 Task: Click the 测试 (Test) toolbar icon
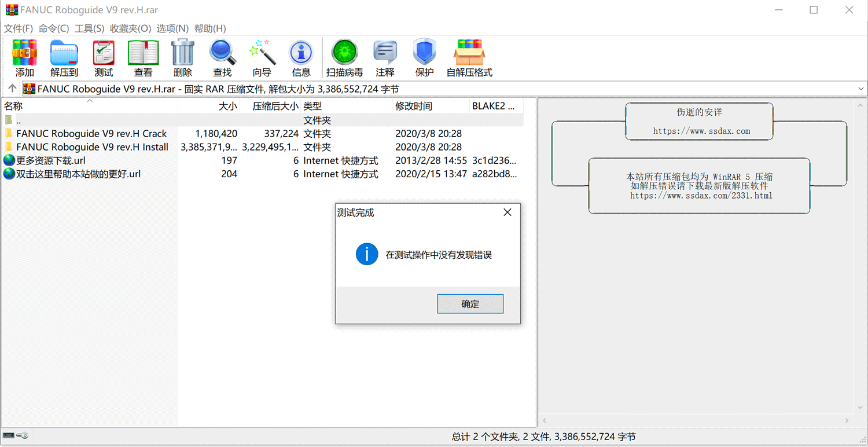click(x=104, y=53)
